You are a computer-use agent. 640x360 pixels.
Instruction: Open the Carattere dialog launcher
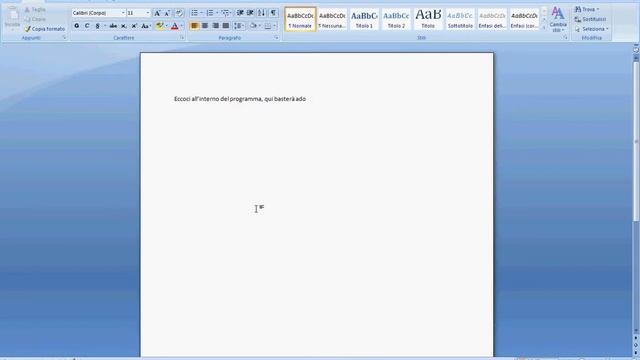click(x=182, y=38)
